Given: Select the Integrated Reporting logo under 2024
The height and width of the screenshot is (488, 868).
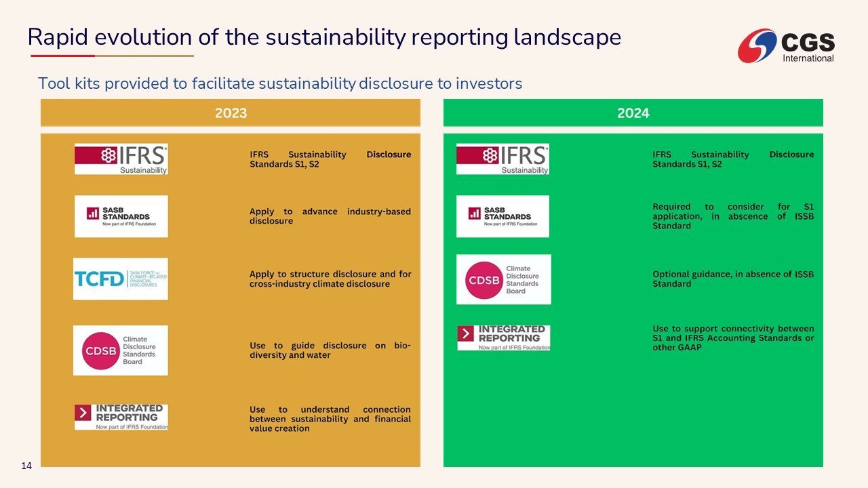Looking at the screenshot, I should (503, 338).
